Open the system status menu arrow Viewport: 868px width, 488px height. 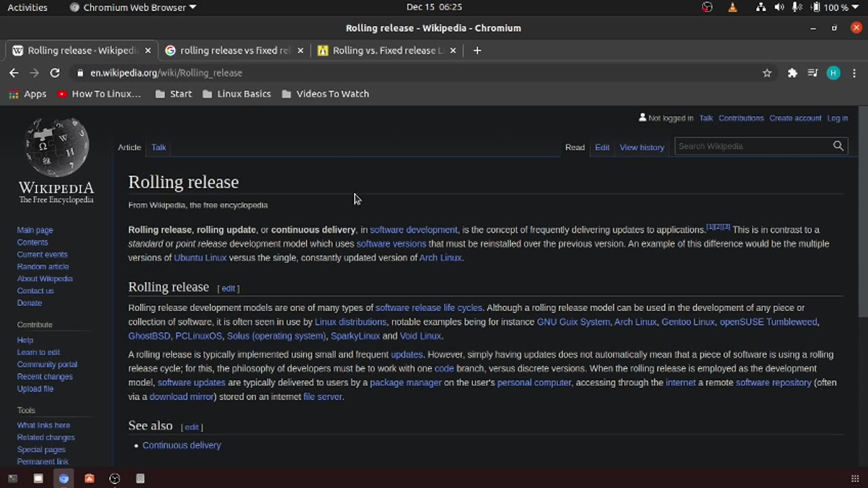click(x=854, y=7)
